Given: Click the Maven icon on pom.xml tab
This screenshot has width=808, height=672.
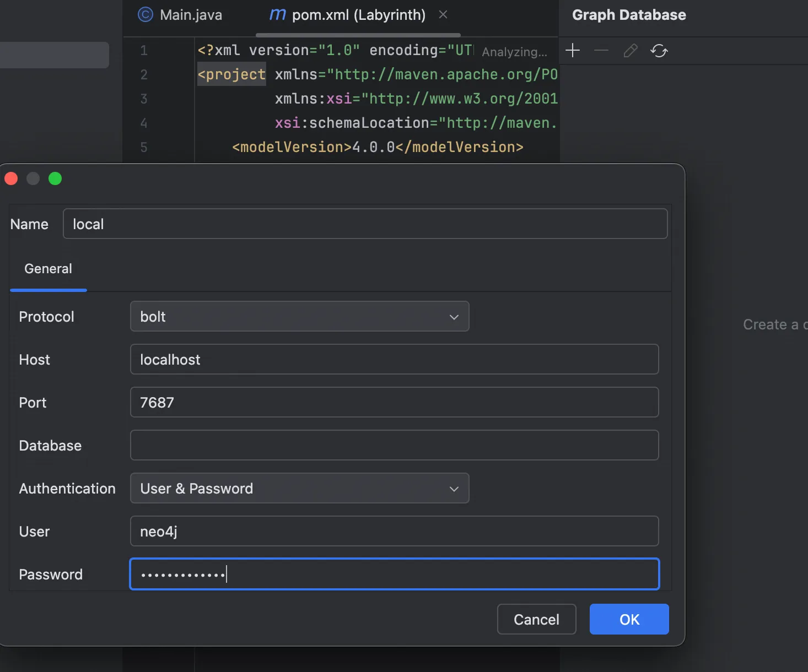Looking at the screenshot, I should tap(277, 15).
